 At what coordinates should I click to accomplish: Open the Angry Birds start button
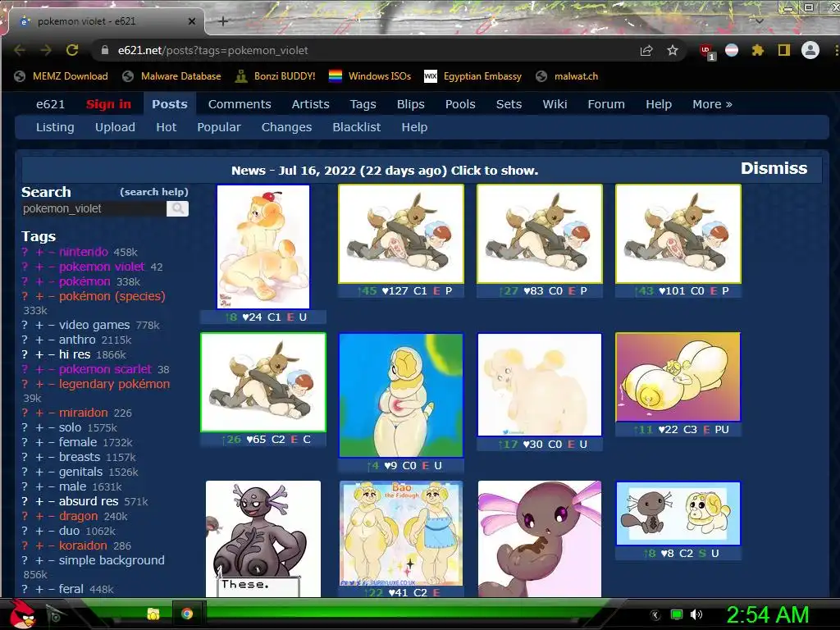pos(22,613)
